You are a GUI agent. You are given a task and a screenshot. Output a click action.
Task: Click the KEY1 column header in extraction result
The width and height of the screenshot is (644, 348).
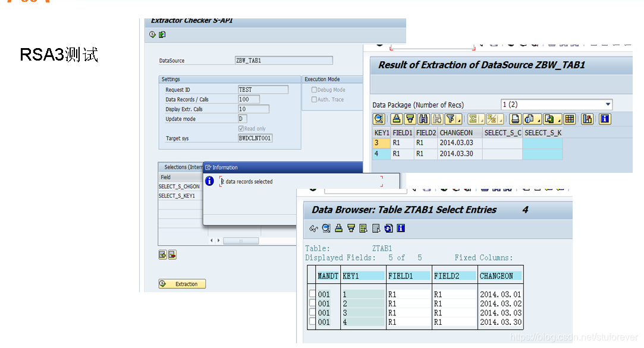382,133
